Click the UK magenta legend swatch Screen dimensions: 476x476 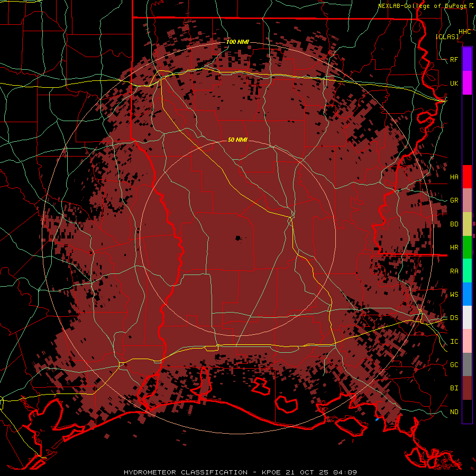467,83
